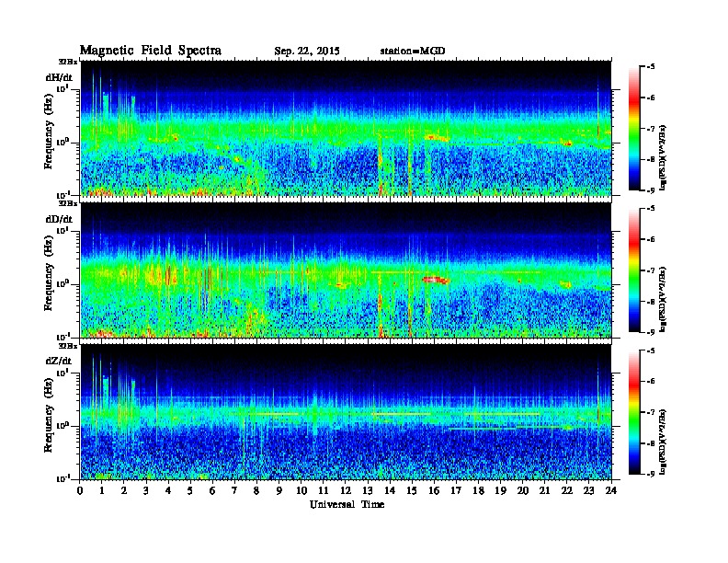The height and width of the screenshot is (563, 728).
Task: Click the "Magnetic Field Spectra" title
Action: [151, 51]
